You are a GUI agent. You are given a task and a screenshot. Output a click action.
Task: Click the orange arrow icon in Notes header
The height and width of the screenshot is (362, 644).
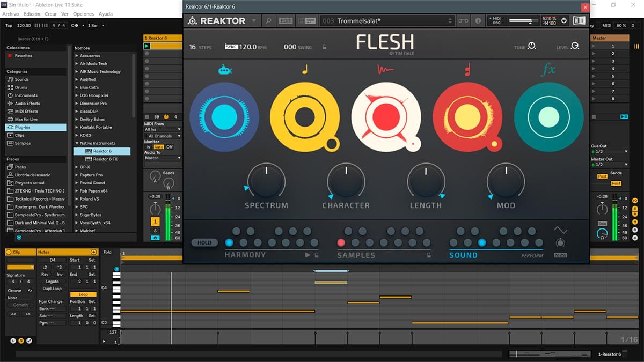94,252
